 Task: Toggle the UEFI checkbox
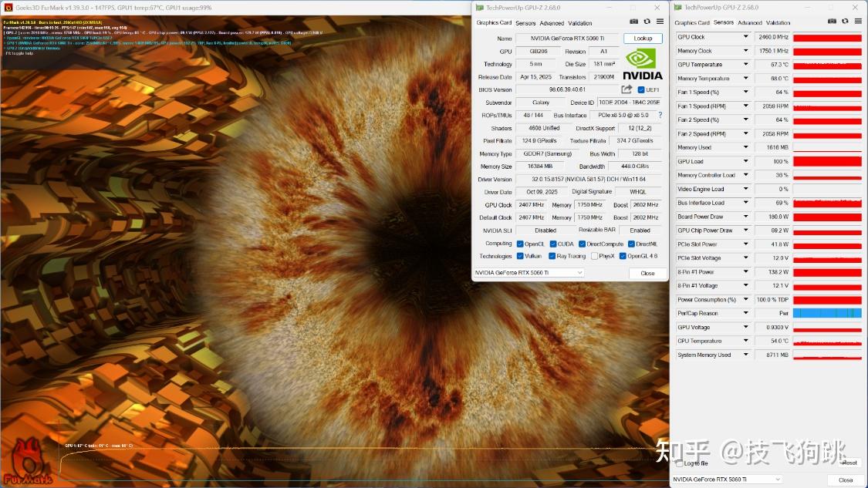(x=641, y=89)
